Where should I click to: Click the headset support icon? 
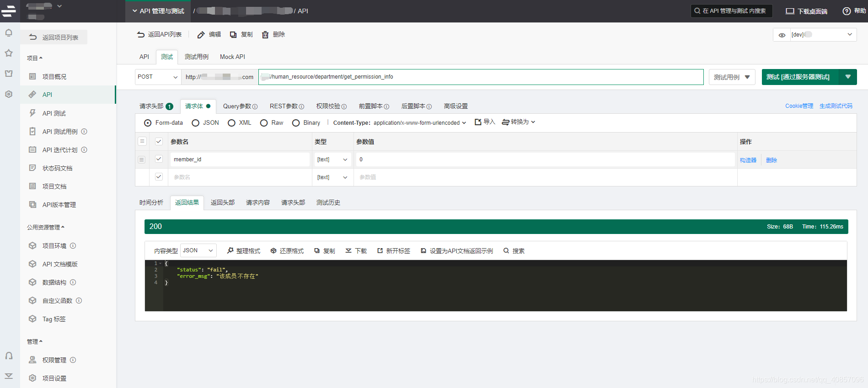[9, 356]
